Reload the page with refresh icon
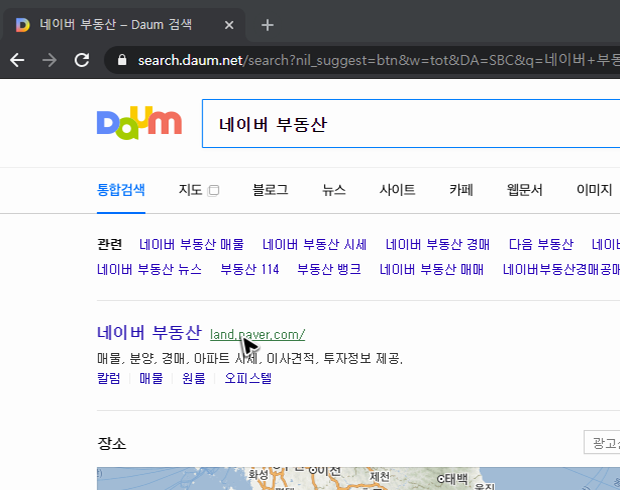This screenshot has width=620, height=490. tap(82, 60)
